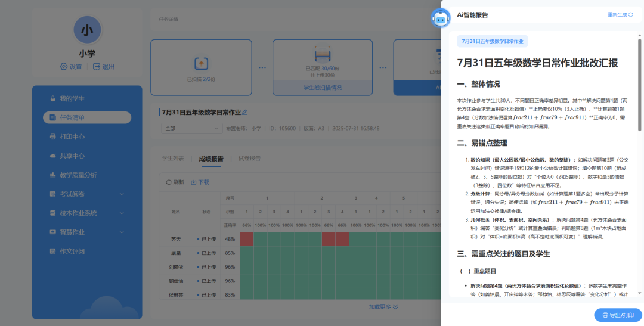The height and width of the screenshot is (326, 644).
Task: Click the 共享中心 cloud icon
Action: [52, 156]
